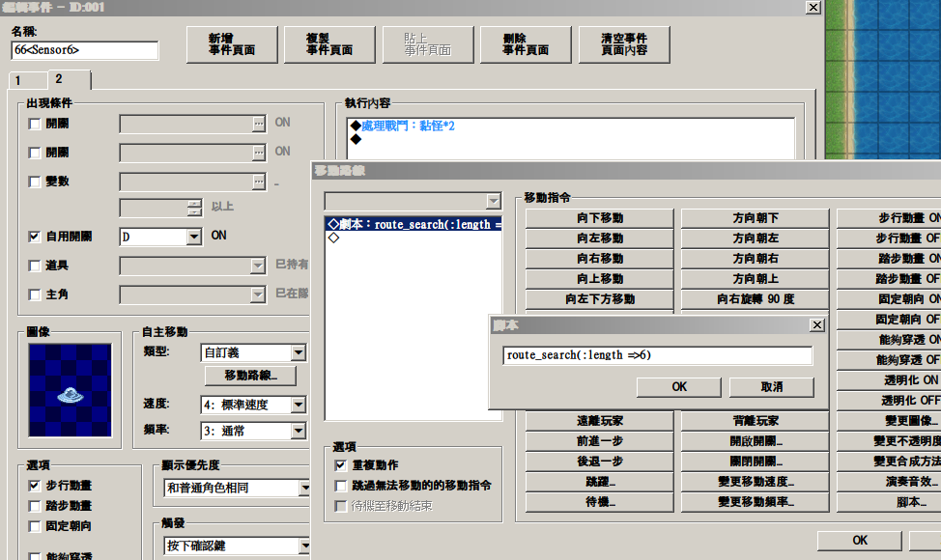The width and height of the screenshot is (941, 560).
Task: Open the 顯示優先度 dropdown
Action: coord(305,488)
